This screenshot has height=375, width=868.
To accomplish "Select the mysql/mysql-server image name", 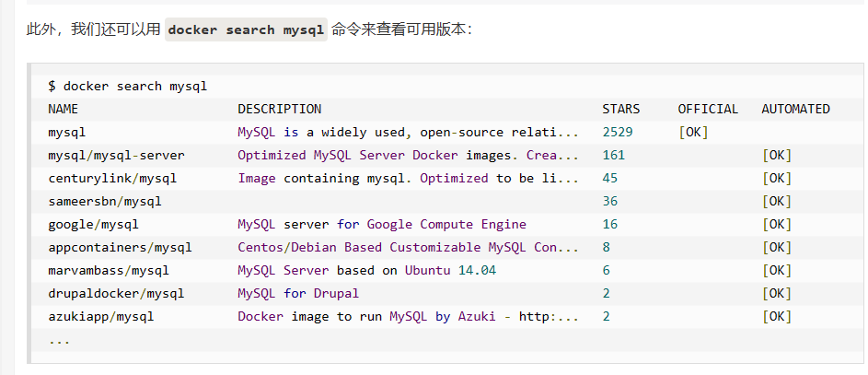I will pos(116,155).
